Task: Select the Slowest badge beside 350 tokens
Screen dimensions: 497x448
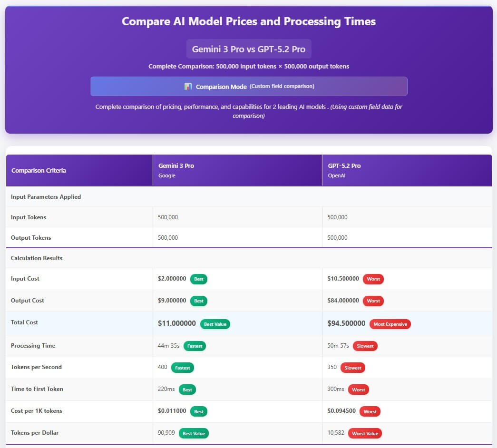Action: [352, 368]
